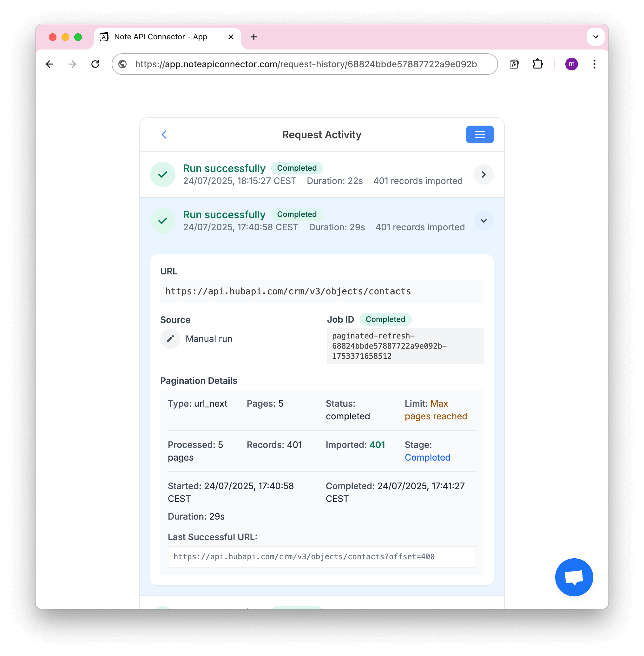The width and height of the screenshot is (644, 656).
Task: Collapse the expanded 17:40:58 run details
Action: (483, 221)
